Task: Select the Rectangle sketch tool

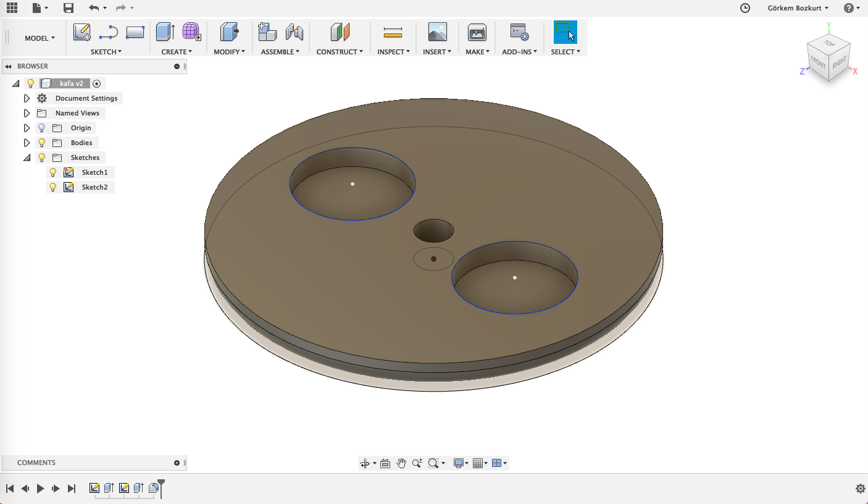Action: click(x=135, y=32)
